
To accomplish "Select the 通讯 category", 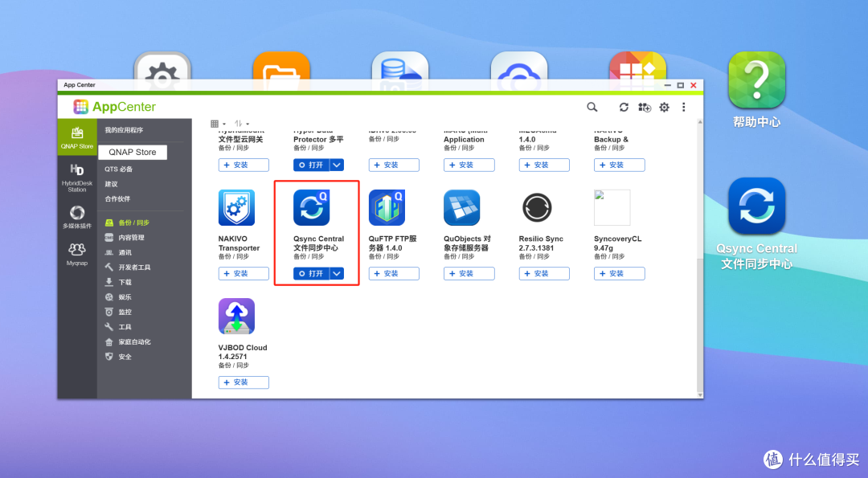I will point(118,252).
